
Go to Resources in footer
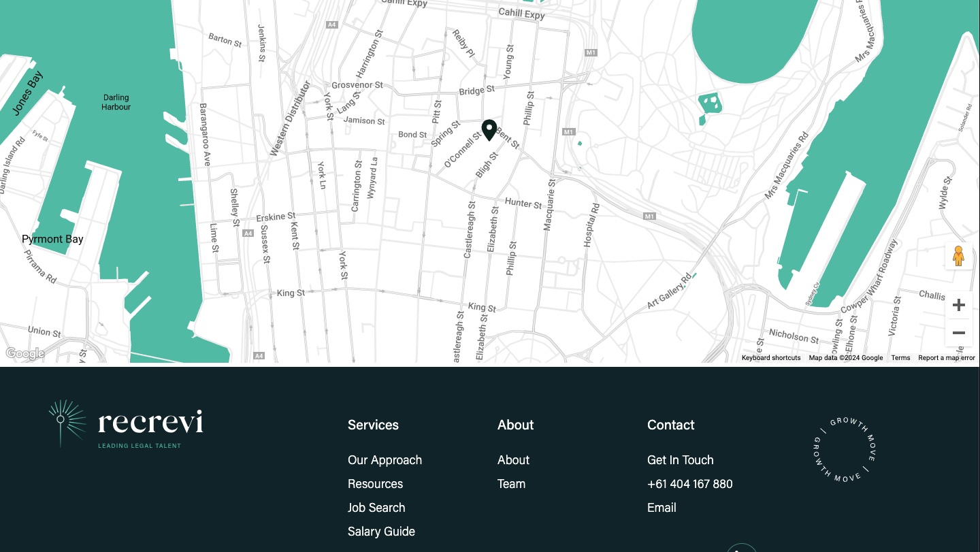[375, 484]
